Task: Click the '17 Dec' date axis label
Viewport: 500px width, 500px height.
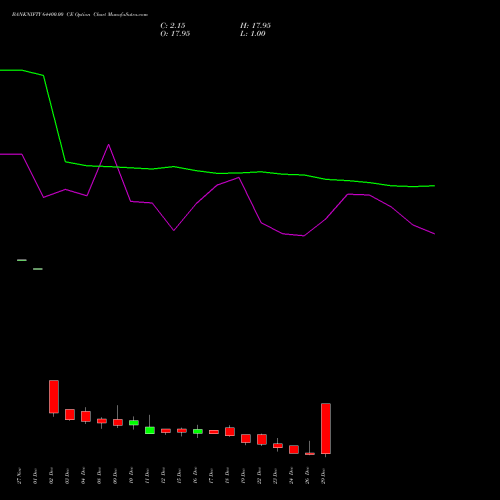Action: pos(211,476)
